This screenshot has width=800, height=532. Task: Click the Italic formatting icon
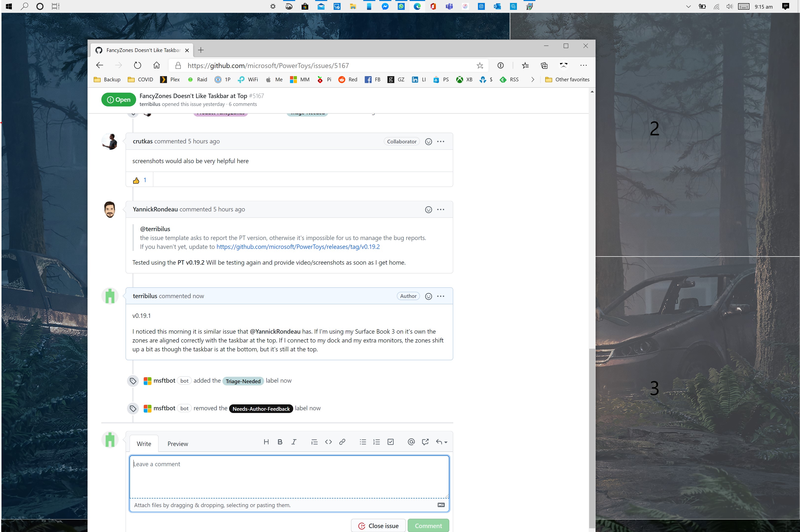pos(294,442)
